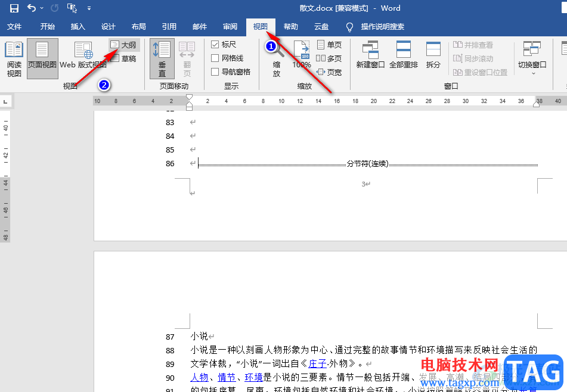Open the 文件 menu tab
The height and width of the screenshot is (392, 567).
point(14,27)
